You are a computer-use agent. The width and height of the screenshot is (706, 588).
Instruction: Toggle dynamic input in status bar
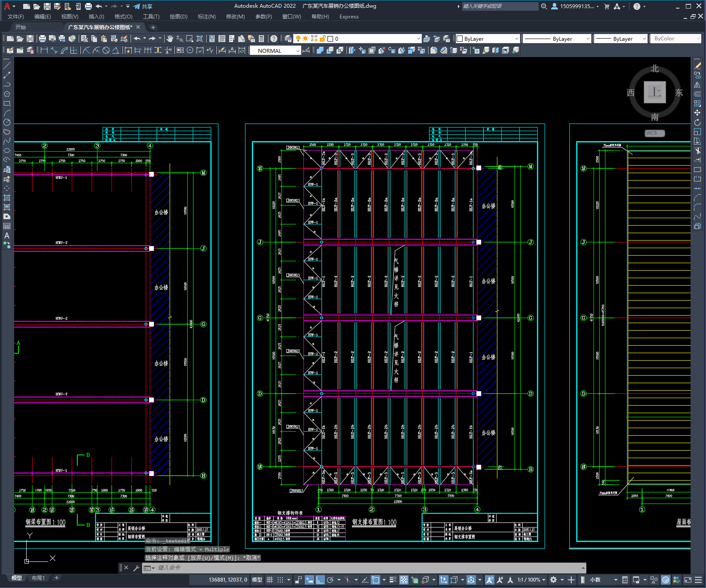[x=309, y=580]
